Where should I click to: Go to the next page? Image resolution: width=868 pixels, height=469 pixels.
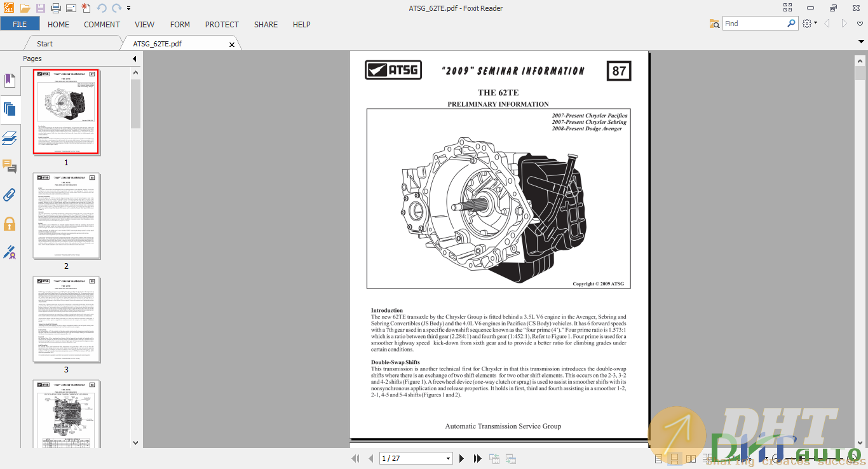click(x=462, y=458)
